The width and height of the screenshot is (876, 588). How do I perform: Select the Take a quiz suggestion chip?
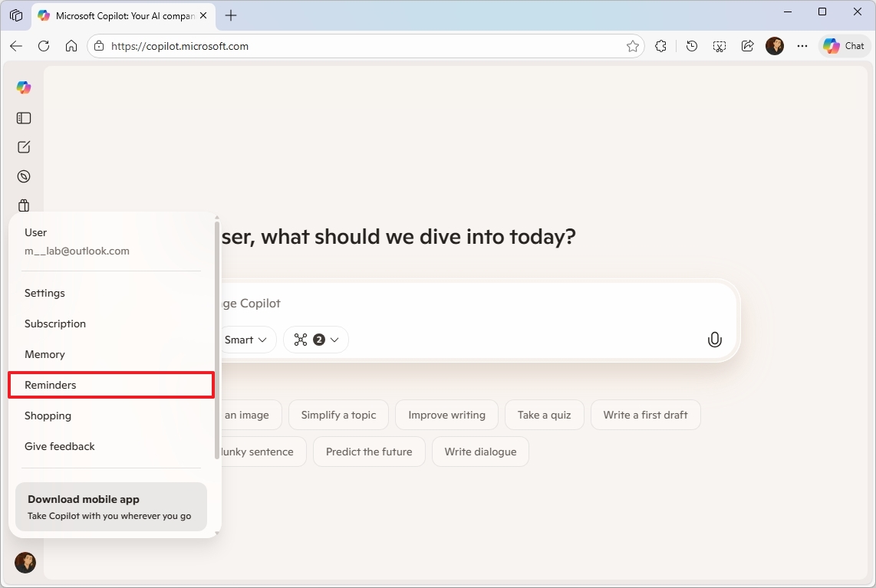coord(544,414)
